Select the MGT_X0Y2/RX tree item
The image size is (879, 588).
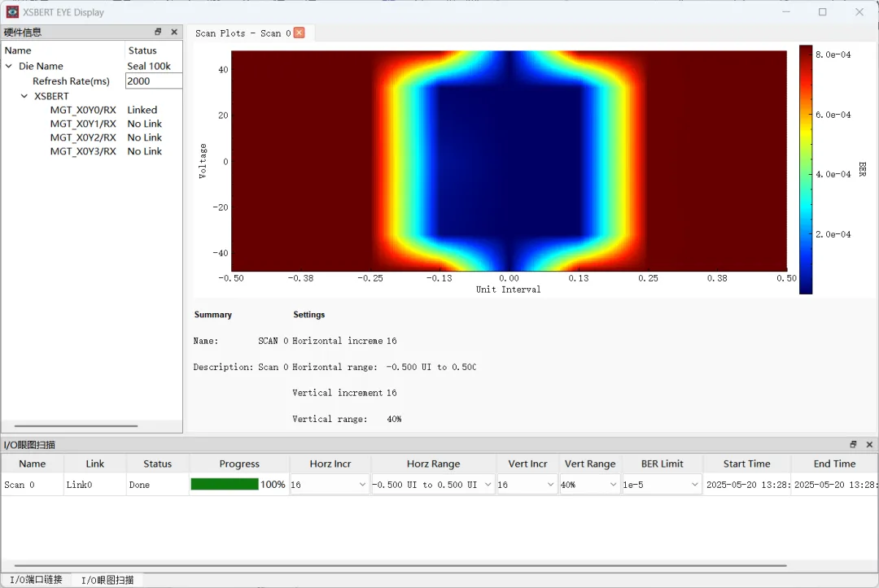click(x=83, y=137)
